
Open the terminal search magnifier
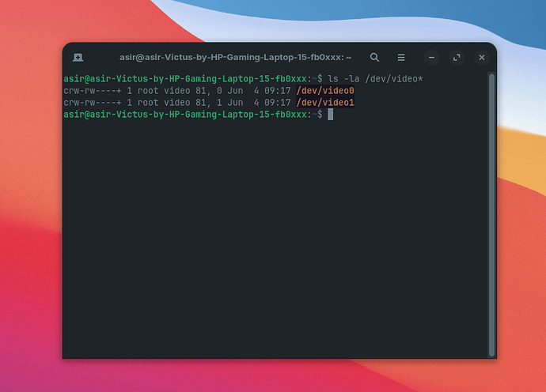click(x=374, y=58)
